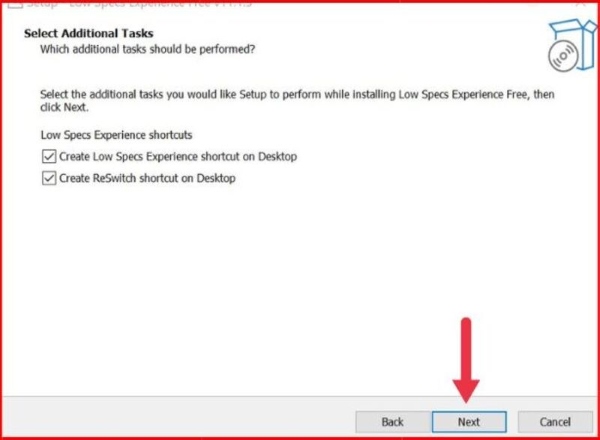Click 'Which additional tasks should be performed?' text

[x=147, y=49]
